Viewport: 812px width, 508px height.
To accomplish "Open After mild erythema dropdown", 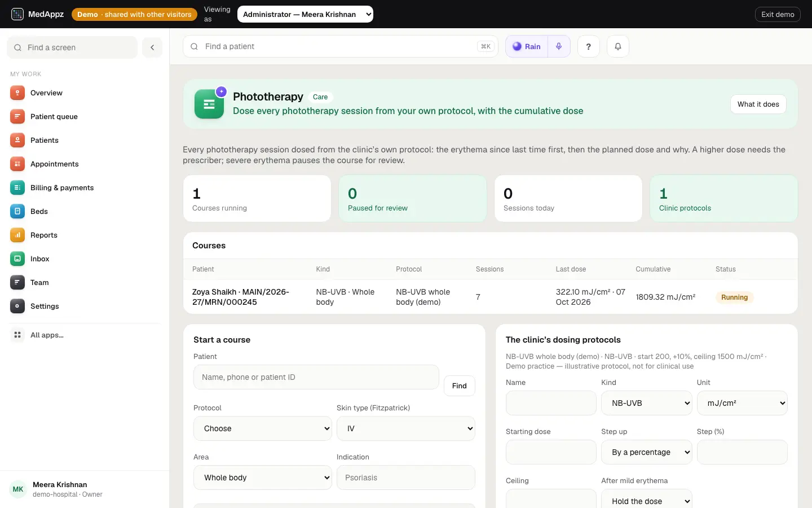I will click(x=647, y=499).
